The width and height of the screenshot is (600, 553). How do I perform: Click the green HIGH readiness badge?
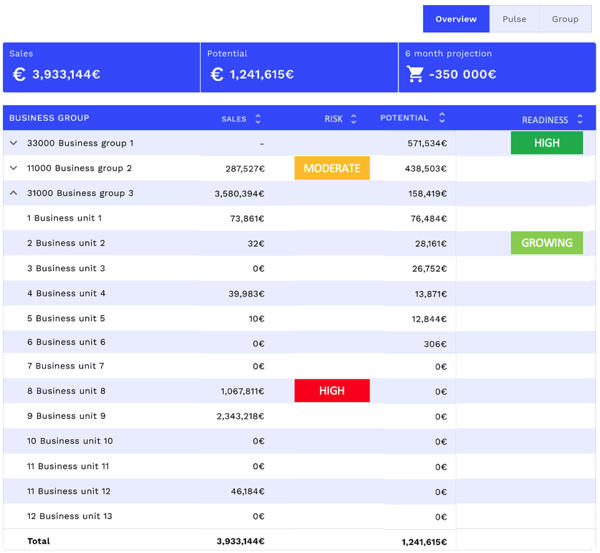[547, 143]
